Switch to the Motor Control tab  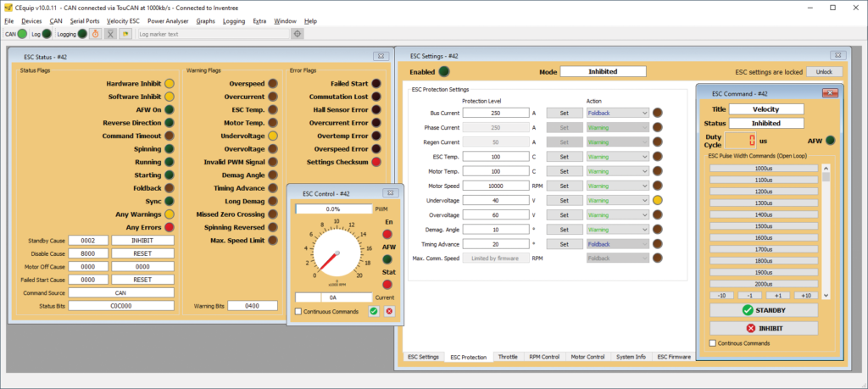587,357
